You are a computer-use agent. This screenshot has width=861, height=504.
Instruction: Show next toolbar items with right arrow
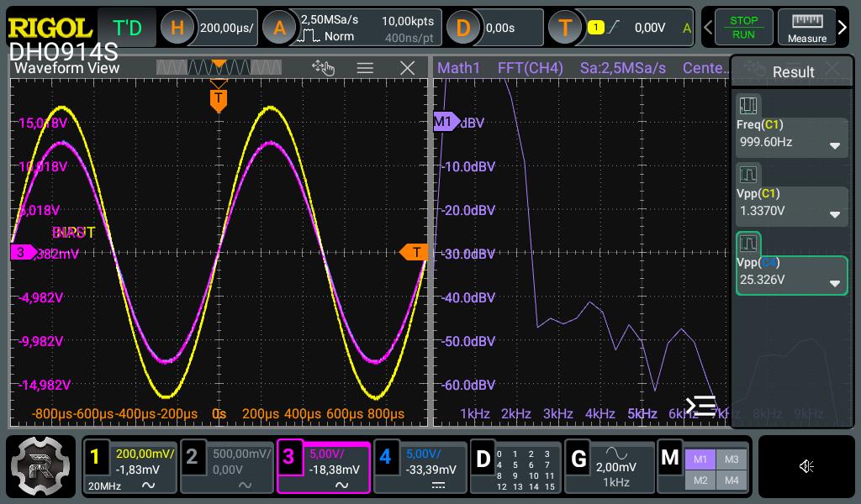(x=843, y=27)
